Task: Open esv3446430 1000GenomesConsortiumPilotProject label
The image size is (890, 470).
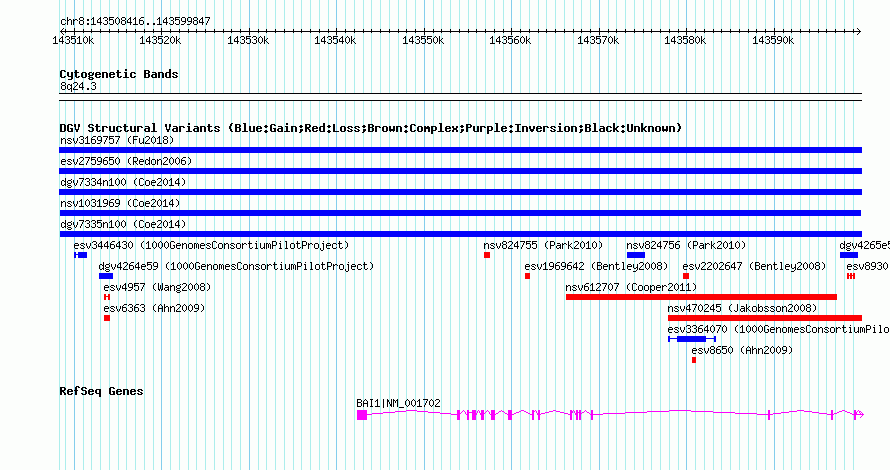Action: click(x=211, y=245)
